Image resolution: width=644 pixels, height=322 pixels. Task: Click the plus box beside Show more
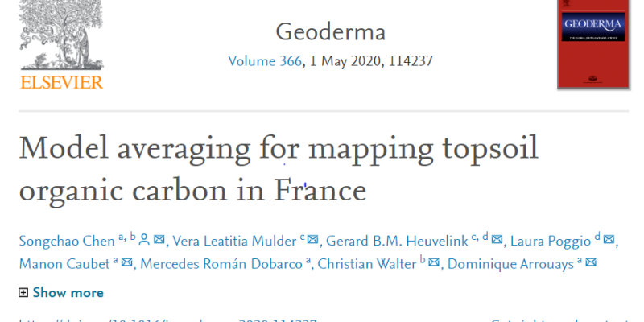23,292
